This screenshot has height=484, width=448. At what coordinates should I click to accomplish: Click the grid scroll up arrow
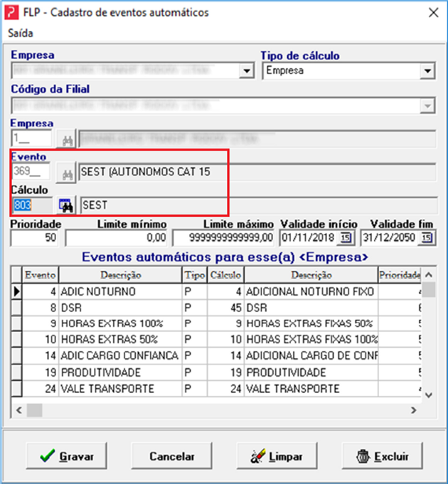coord(429,275)
